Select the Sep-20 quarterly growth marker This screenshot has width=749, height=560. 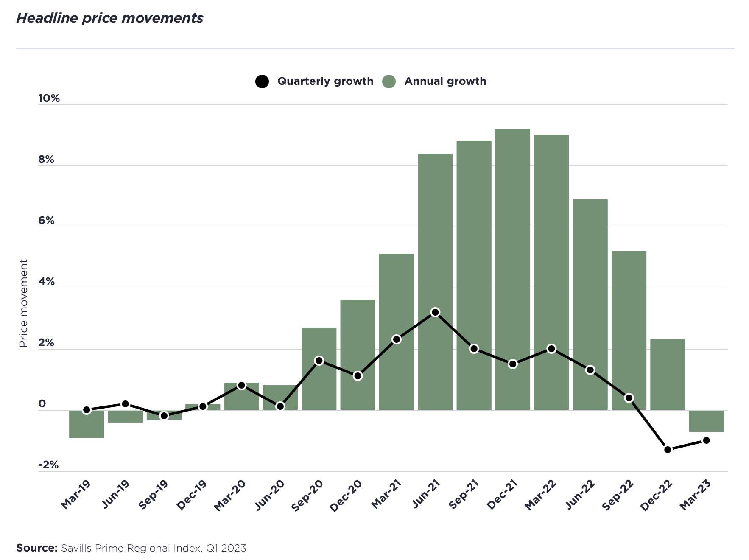coord(319,361)
